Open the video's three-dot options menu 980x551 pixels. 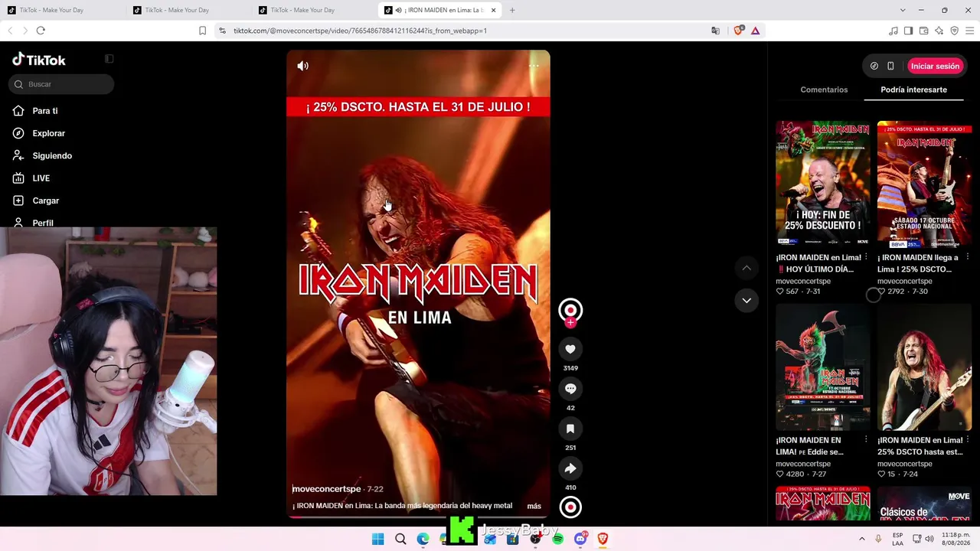(534, 66)
